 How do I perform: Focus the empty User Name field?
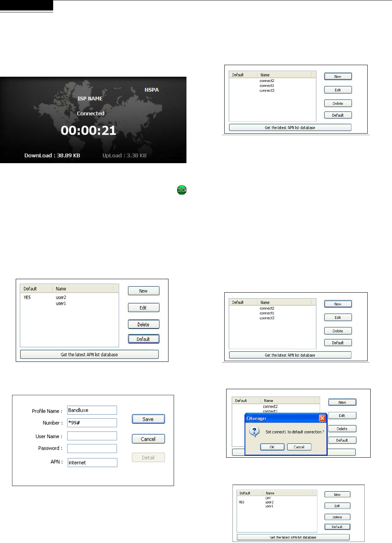pos(92,436)
